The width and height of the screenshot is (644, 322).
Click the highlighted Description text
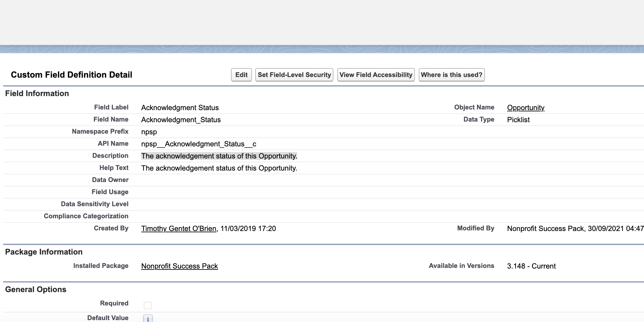click(219, 156)
